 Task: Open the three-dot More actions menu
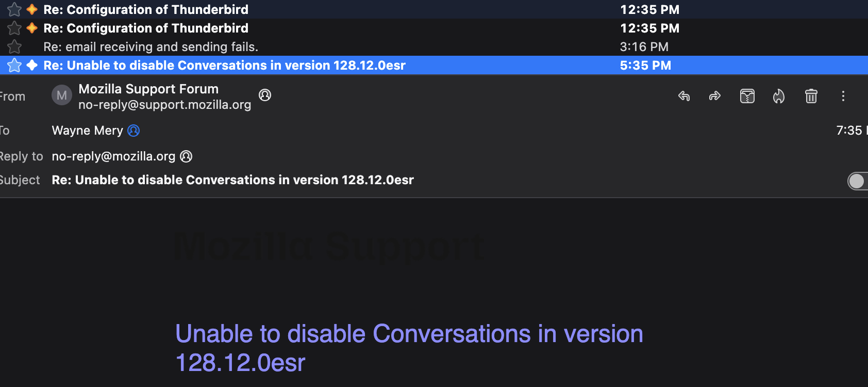(843, 96)
